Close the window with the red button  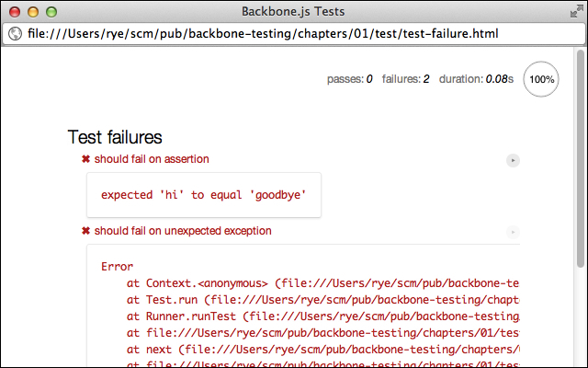tap(15, 12)
